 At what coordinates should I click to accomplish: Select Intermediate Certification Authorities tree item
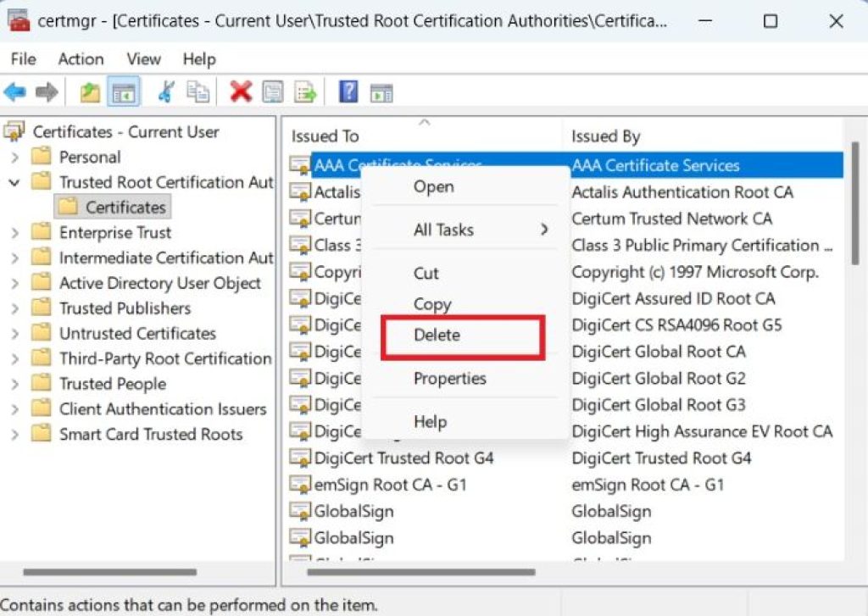point(166,258)
